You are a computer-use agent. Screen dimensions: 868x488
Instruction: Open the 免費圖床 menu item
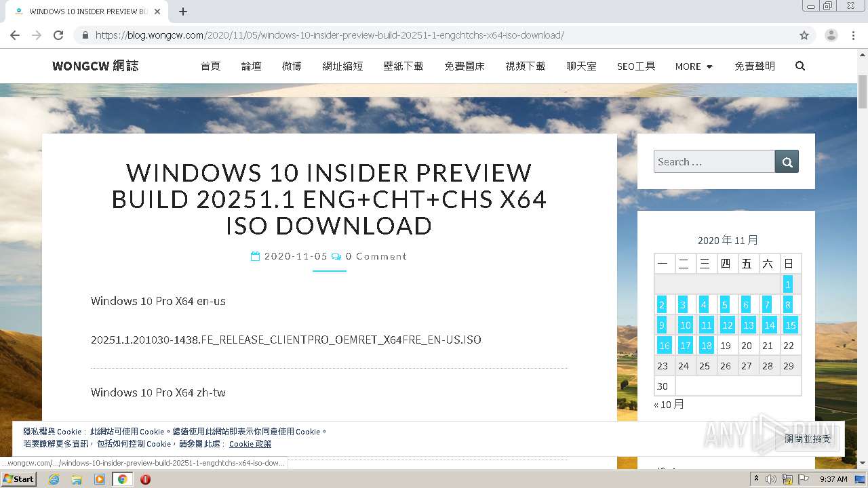[465, 66]
